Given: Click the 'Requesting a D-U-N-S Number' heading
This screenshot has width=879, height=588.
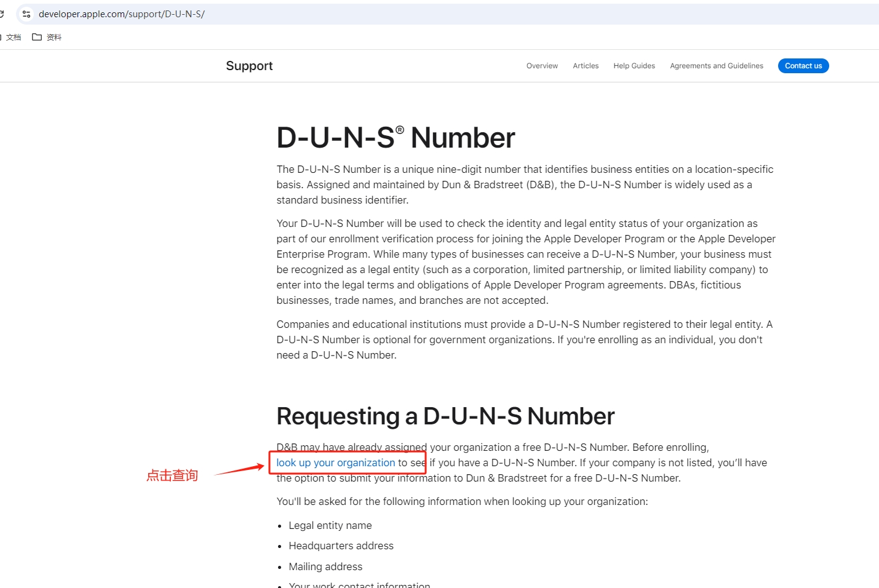Looking at the screenshot, I should click(445, 416).
